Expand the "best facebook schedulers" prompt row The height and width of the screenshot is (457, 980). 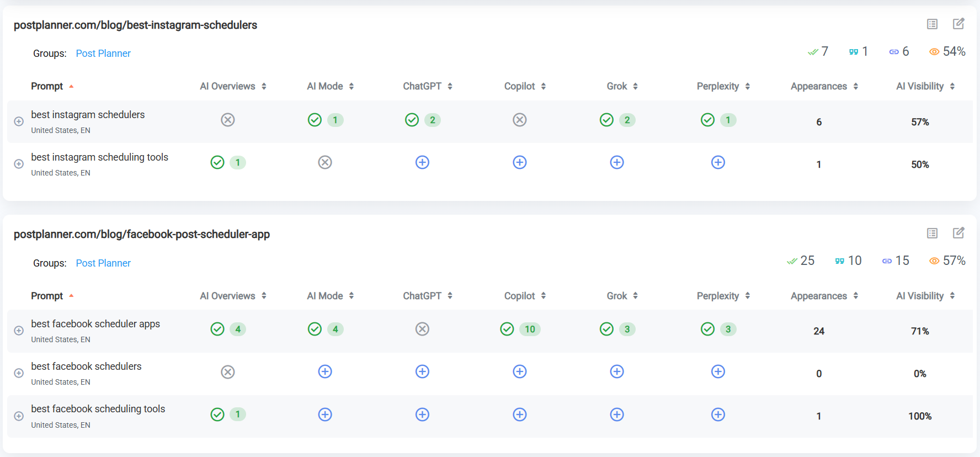tap(19, 373)
